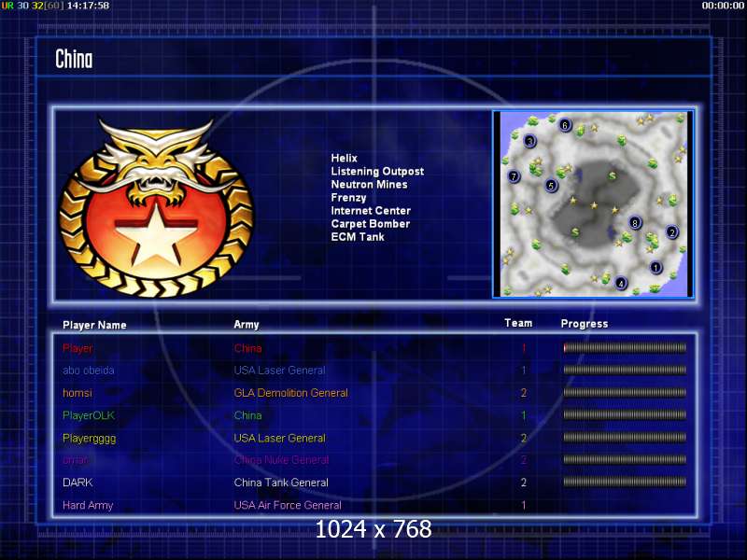Click the progress bar in the China Nuke General row
The height and width of the screenshot is (560, 747).
(x=625, y=460)
